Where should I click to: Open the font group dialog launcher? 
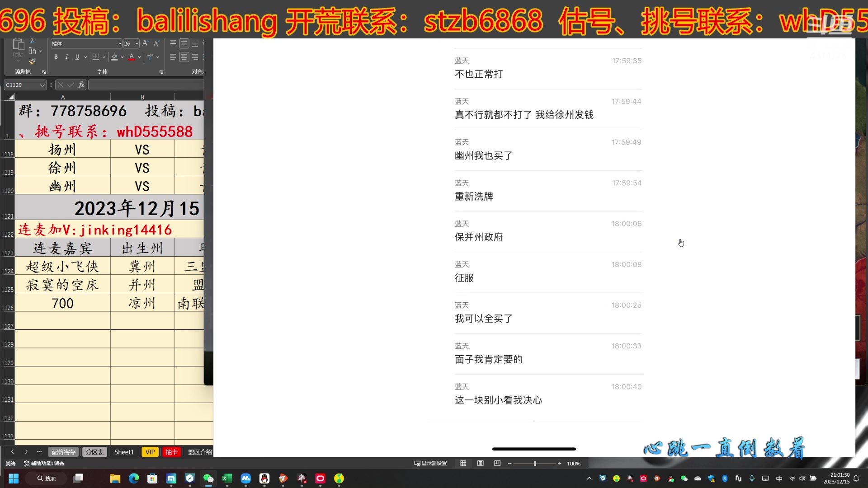click(x=161, y=72)
